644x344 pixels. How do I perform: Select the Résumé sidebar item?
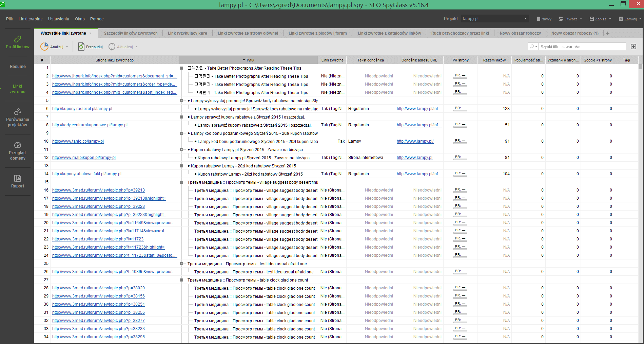click(x=18, y=67)
